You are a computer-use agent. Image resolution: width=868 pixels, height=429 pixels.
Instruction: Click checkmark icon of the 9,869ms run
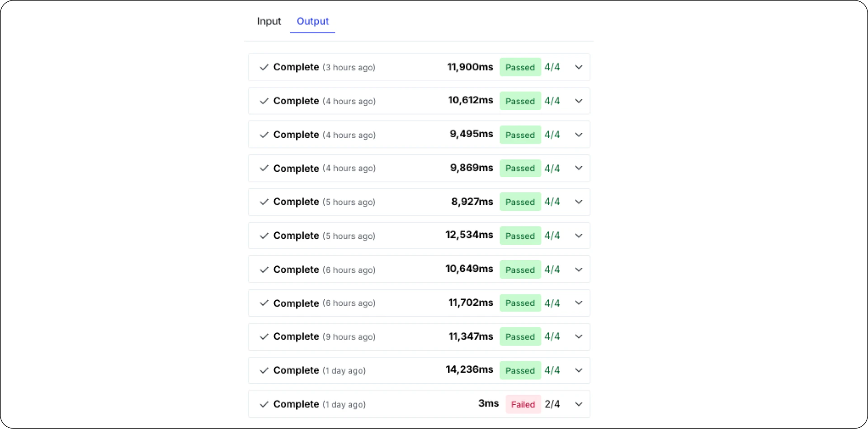click(264, 168)
